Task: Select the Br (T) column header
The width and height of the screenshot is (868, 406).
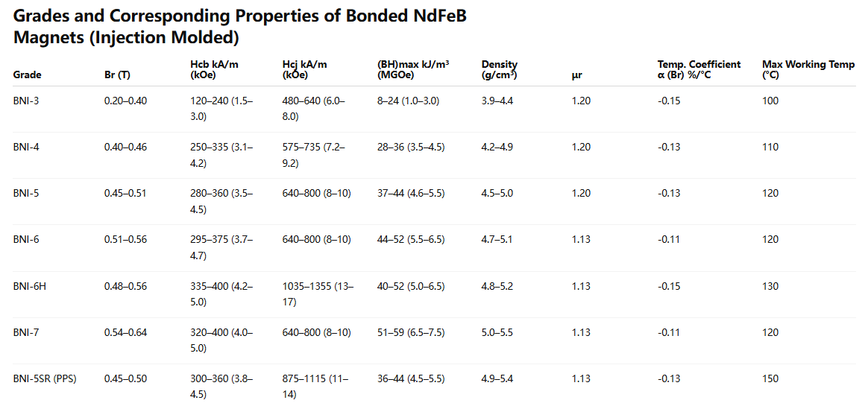Action: click(x=118, y=74)
